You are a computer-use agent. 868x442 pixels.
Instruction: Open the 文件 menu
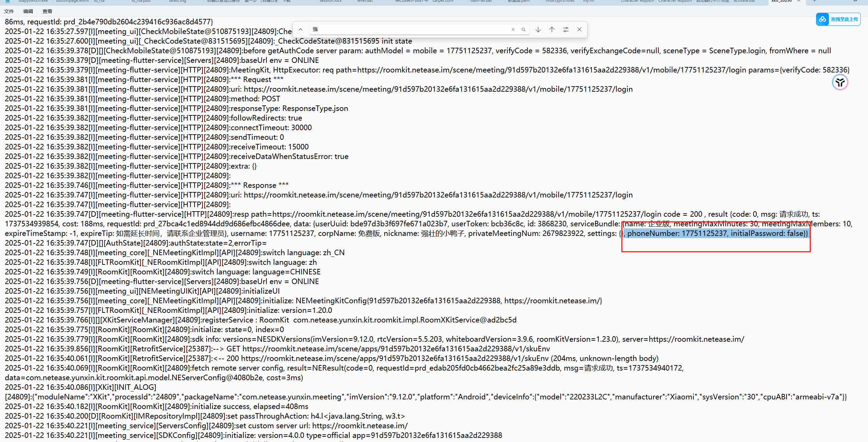click(x=9, y=11)
